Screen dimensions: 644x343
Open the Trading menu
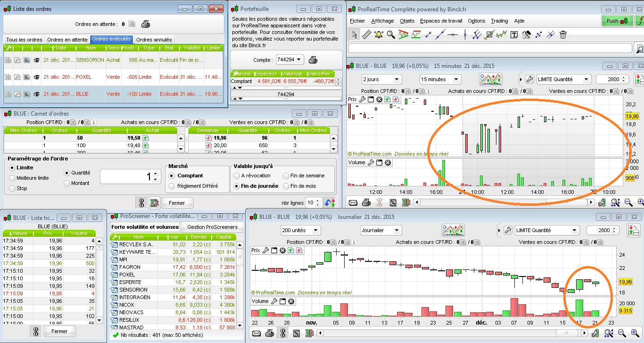coord(499,21)
